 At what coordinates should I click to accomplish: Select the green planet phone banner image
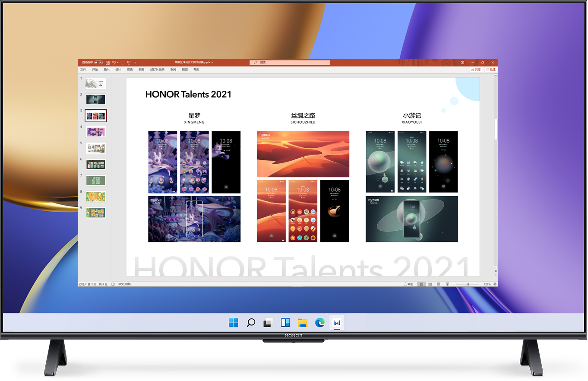coord(412,219)
